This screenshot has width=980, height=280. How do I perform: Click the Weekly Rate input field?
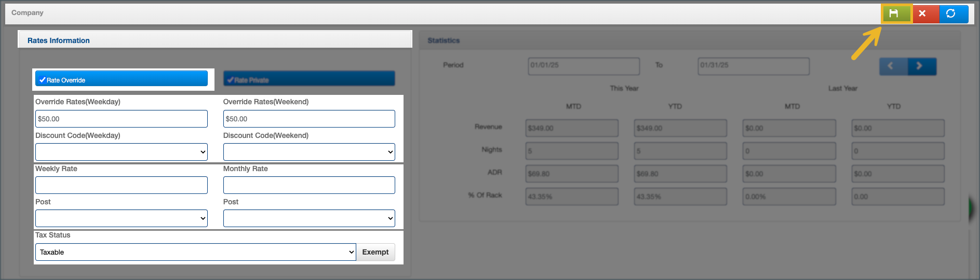tap(121, 185)
